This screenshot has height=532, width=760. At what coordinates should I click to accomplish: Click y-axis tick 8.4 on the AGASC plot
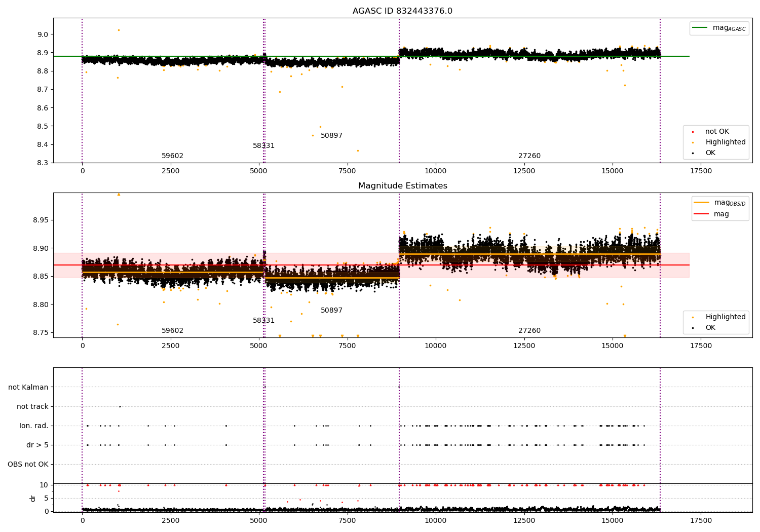(x=43, y=145)
